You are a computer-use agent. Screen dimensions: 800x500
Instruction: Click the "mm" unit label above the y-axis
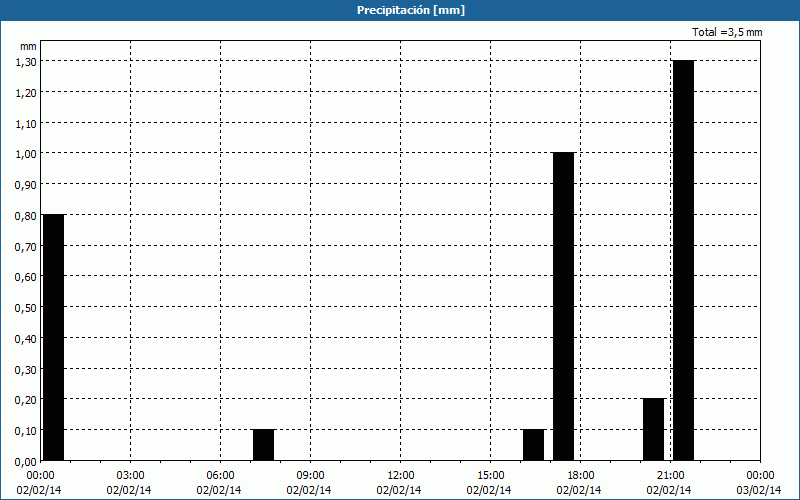pos(28,46)
